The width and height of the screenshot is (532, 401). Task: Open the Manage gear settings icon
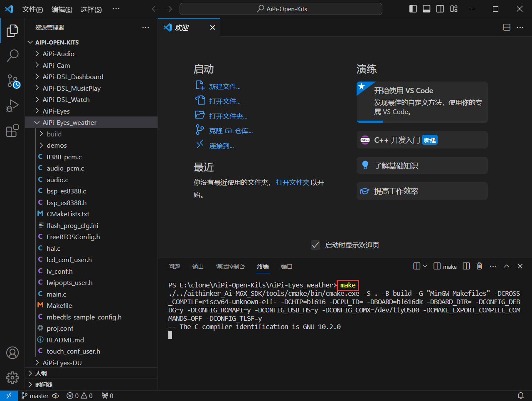(x=12, y=377)
